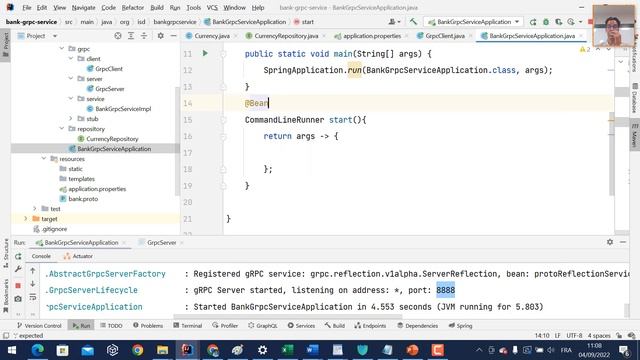Collapse the service package

point(71,99)
